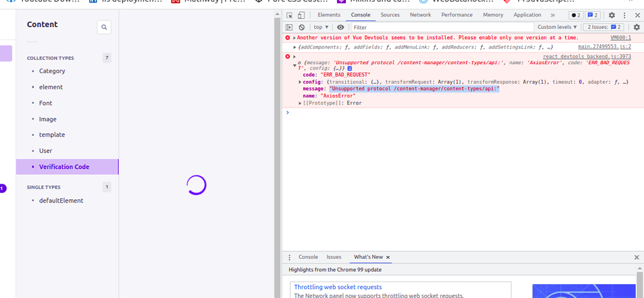Show more DevTools tabs via chevron
The image size is (644, 298).
pyautogui.click(x=552, y=15)
